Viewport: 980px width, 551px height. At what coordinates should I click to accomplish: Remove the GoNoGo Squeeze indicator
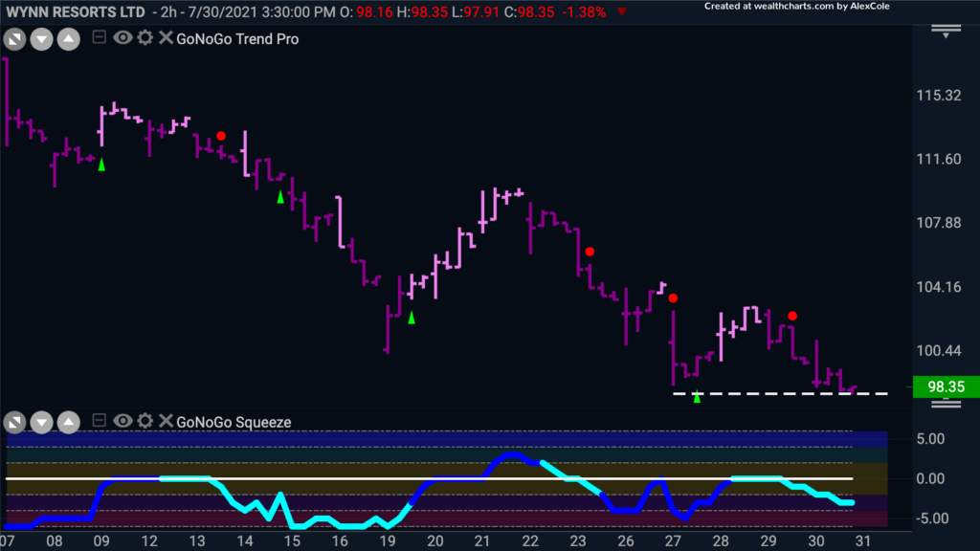click(166, 421)
